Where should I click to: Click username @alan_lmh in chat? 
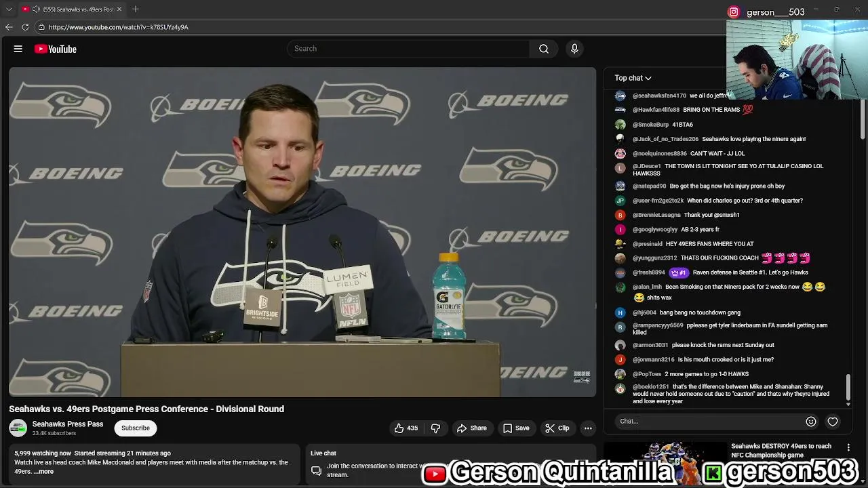click(x=647, y=287)
